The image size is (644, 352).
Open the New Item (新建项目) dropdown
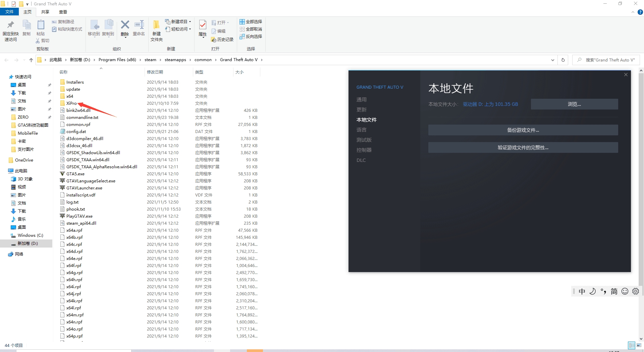178,22
